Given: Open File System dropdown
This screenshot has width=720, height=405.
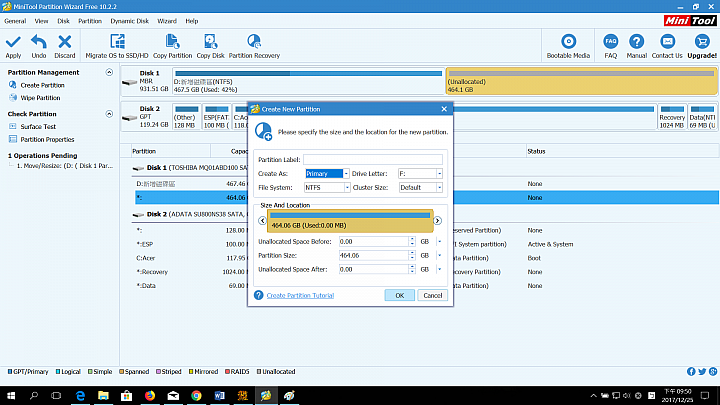Looking at the screenshot, I should click(347, 187).
